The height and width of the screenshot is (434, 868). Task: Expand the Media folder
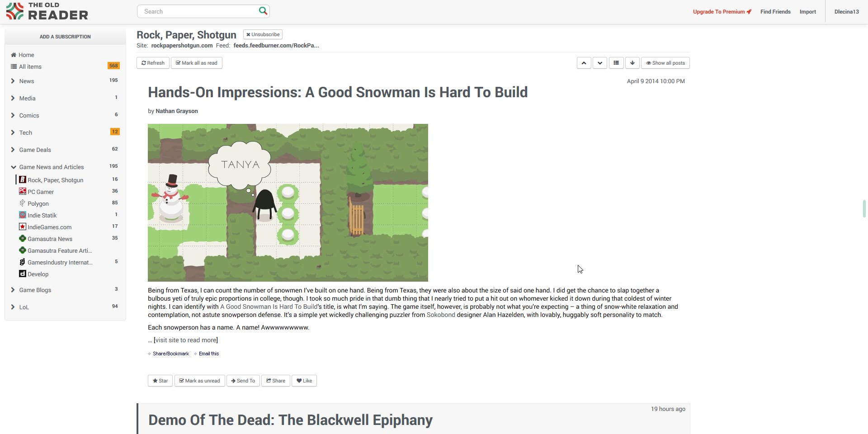pyautogui.click(x=13, y=98)
